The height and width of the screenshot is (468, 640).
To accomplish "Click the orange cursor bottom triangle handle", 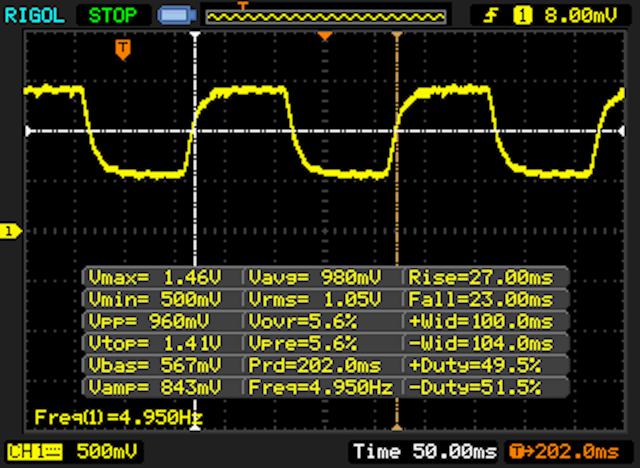I will pyautogui.click(x=397, y=427).
